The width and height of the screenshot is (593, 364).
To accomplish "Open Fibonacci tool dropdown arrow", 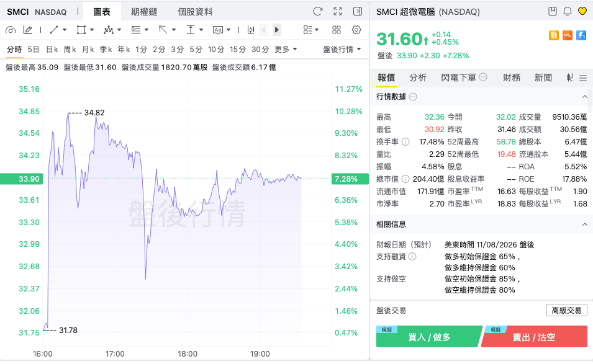I will click(147, 30).
